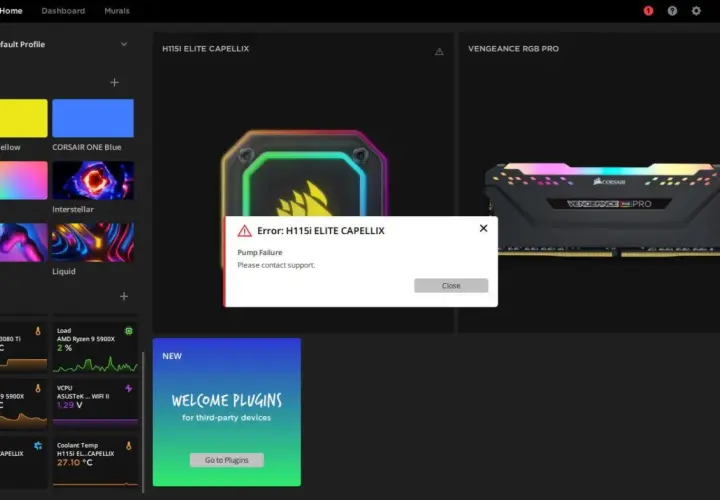The width and height of the screenshot is (720, 500).
Task: Click the VENGEANCE RGB PRO card title
Action: click(513, 49)
